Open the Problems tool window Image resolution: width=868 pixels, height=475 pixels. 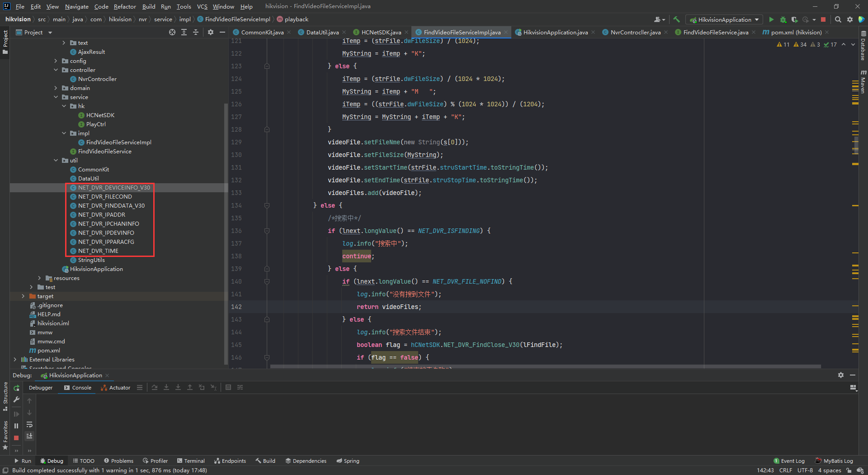click(x=119, y=461)
